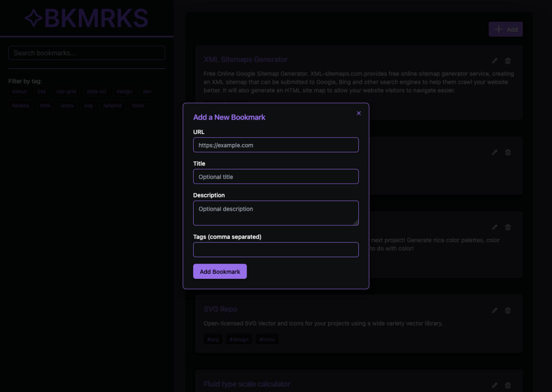Filter by the svg sidebar tag
The height and width of the screenshot is (392, 552).
point(88,106)
